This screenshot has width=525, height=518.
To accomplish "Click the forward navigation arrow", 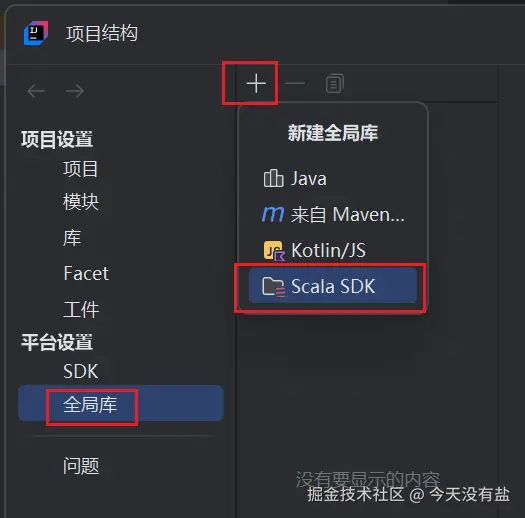I will pos(75,91).
